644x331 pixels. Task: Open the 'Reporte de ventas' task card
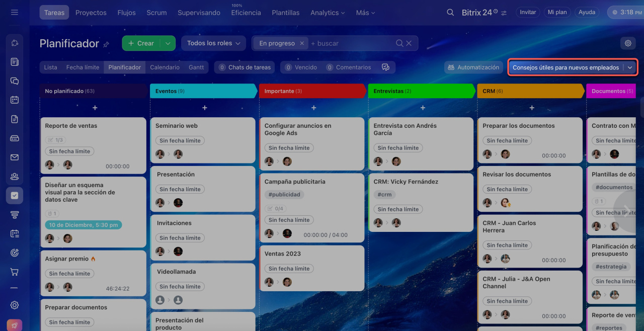pyautogui.click(x=71, y=126)
